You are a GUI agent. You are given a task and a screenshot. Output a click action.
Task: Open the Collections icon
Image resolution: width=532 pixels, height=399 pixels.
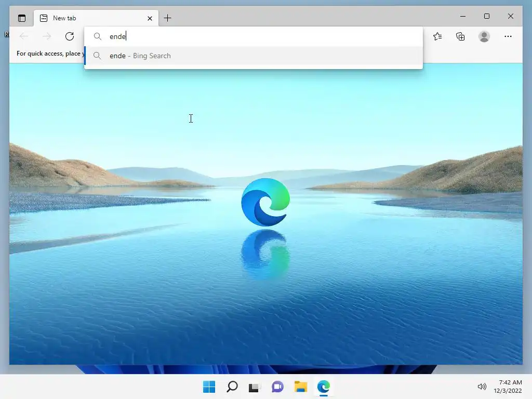460,36
